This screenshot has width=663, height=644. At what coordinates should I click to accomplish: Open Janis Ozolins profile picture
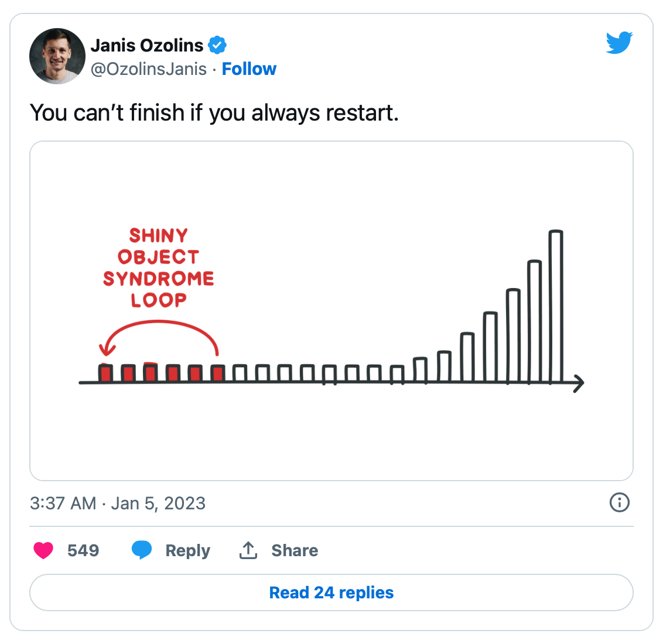57,56
